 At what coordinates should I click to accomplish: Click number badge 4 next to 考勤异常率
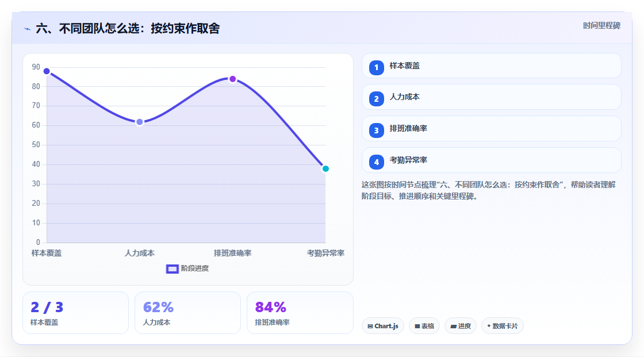pos(376,162)
